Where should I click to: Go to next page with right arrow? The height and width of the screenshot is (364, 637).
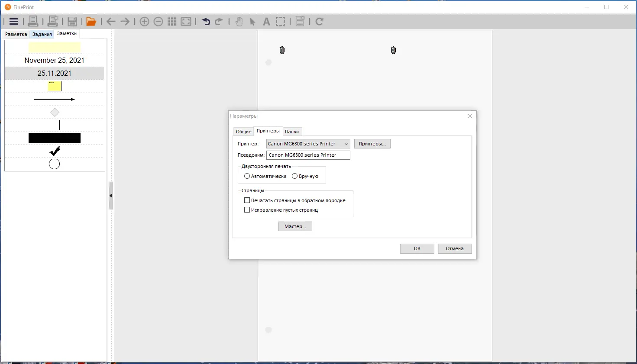pos(125,22)
